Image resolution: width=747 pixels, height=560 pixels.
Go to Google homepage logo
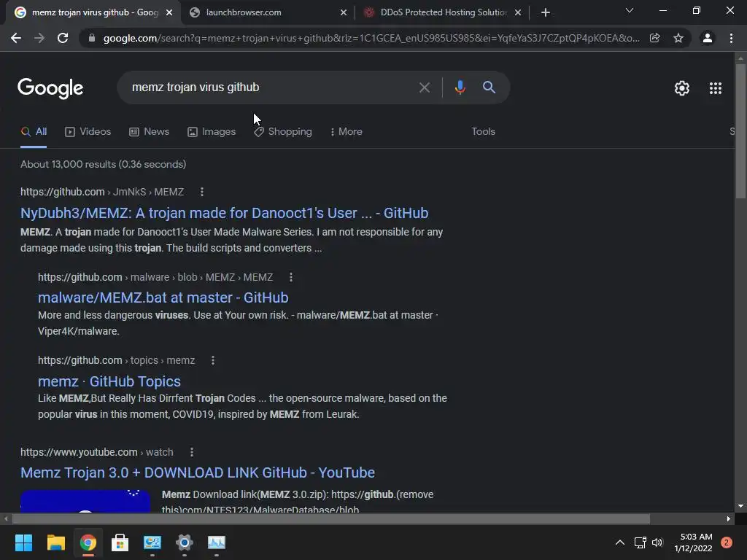(50, 88)
